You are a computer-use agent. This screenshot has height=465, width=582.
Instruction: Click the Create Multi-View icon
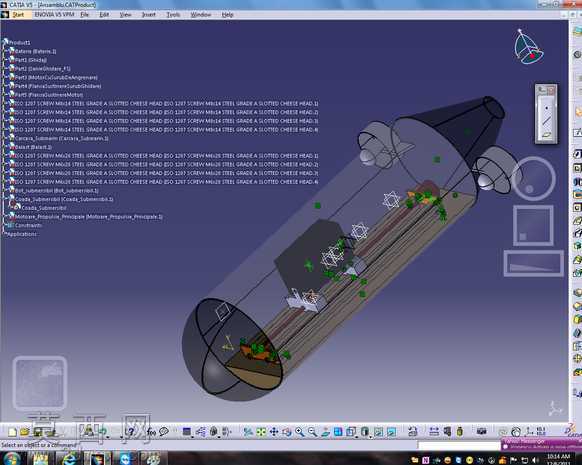[338, 432]
